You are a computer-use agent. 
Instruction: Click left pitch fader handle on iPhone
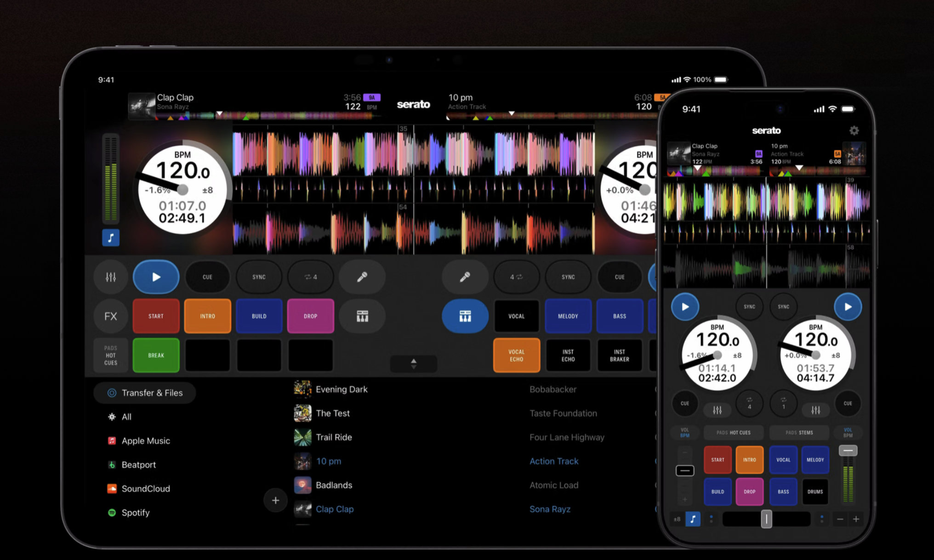pos(685,470)
